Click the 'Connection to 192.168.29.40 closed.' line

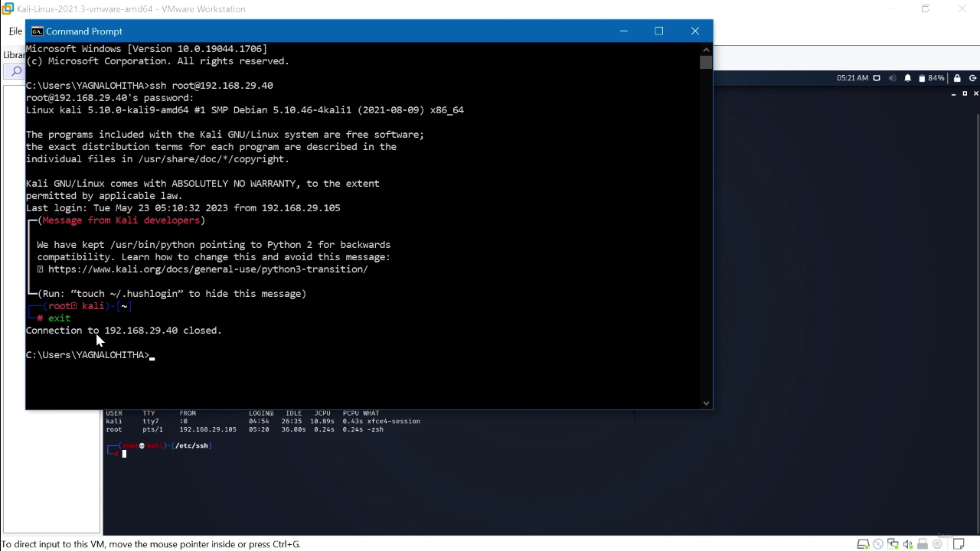[x=124, y=331]
